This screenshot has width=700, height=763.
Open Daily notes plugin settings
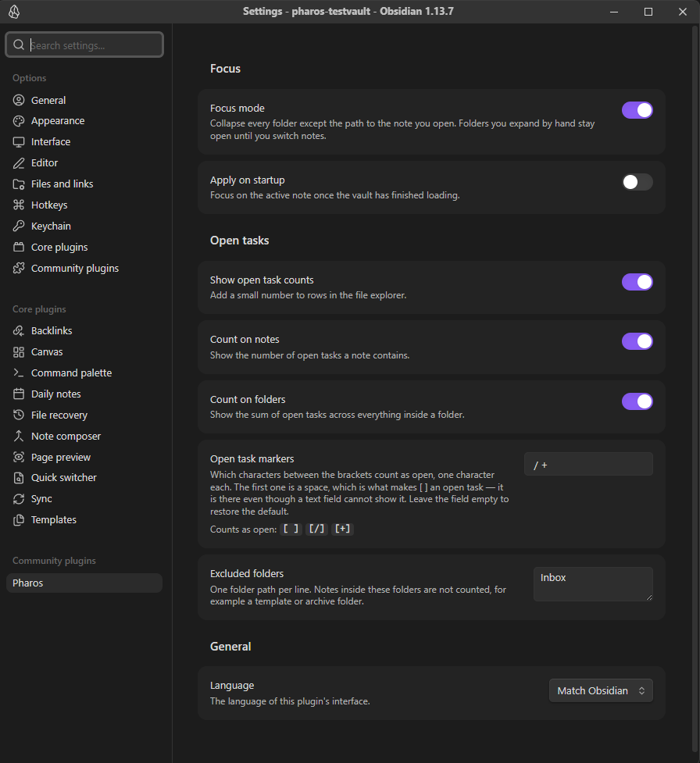[84, 394]
